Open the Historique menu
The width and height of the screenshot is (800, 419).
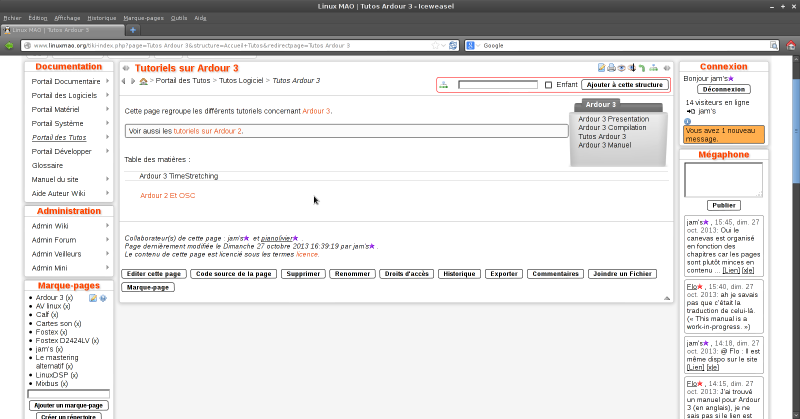tap(102, 18)
